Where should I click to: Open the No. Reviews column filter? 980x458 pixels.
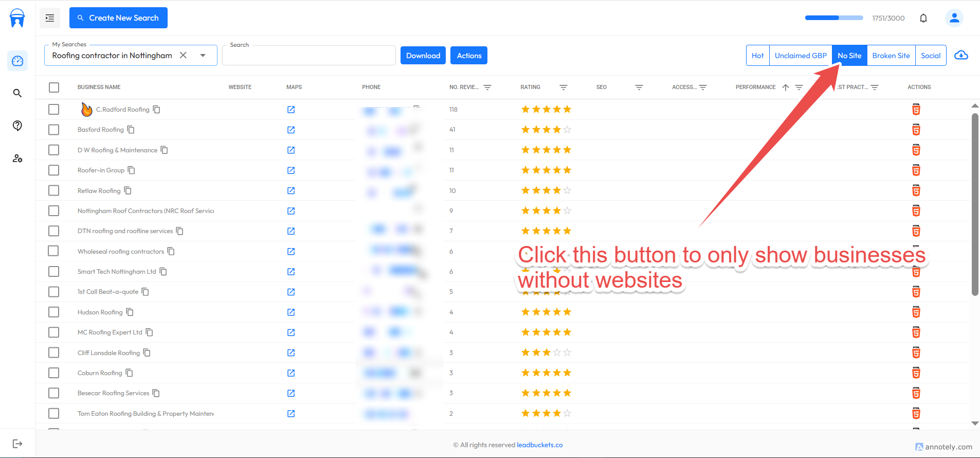point(487,87)
